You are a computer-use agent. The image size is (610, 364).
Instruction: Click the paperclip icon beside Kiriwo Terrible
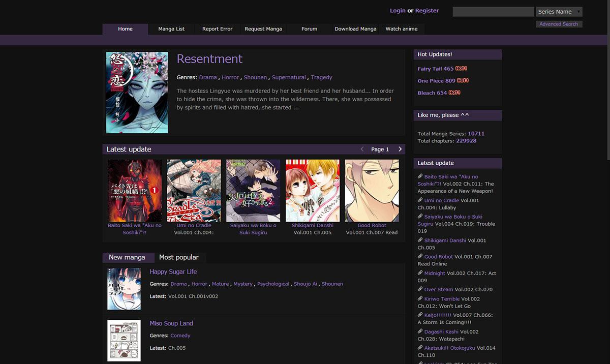click(420, 298)
